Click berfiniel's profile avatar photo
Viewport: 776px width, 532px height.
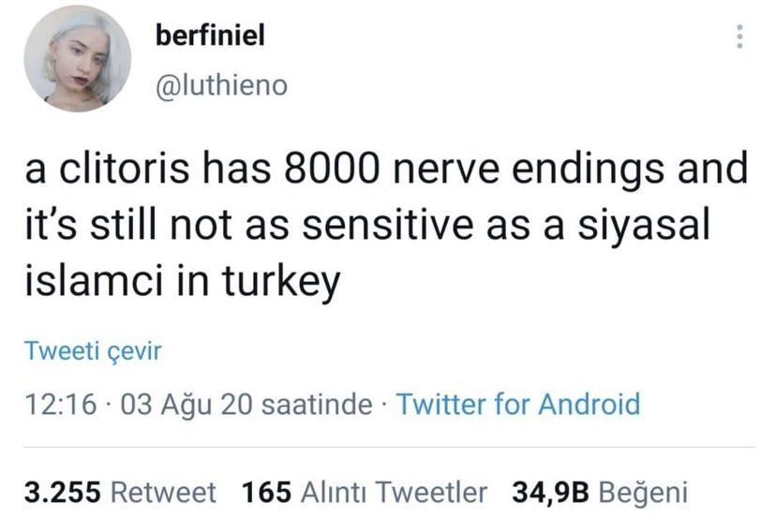coord(77,59)
